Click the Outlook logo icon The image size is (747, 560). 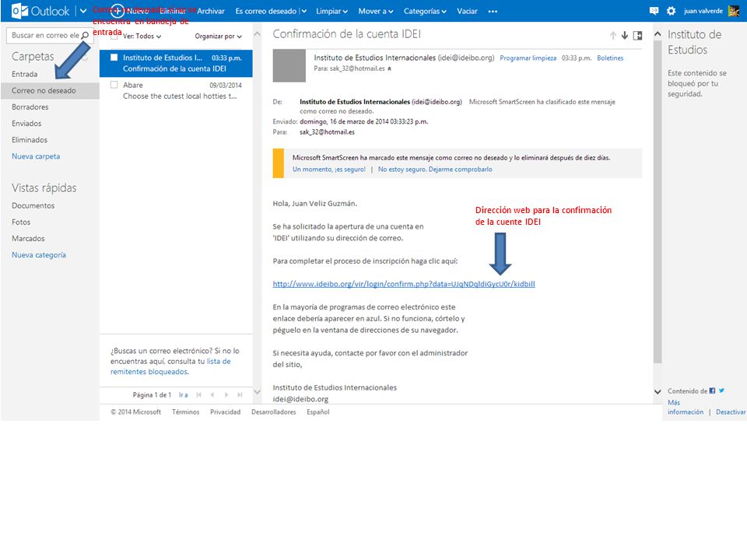pyautogui.click(x=19, y=10)
